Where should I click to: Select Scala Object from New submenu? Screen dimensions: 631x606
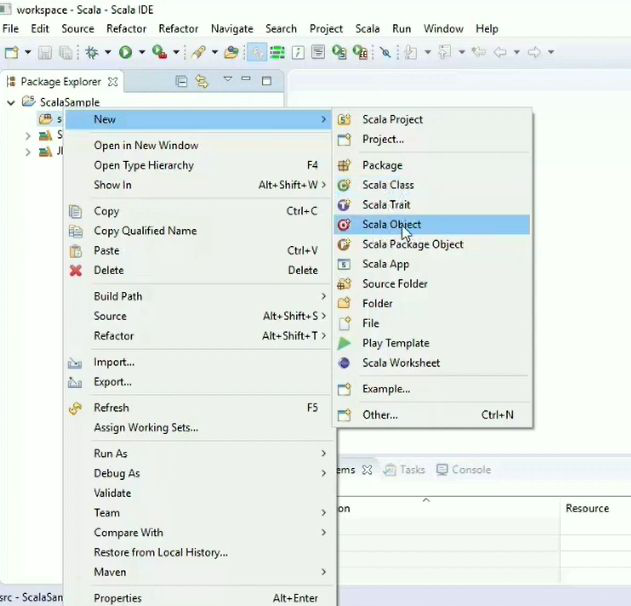pos(432,225)
